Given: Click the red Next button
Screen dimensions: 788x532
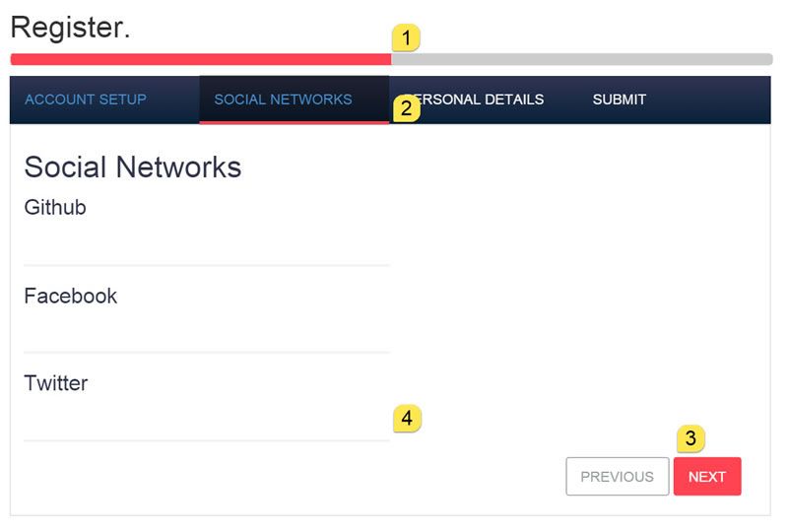Looking at the screenshot, I should point(707,476).
